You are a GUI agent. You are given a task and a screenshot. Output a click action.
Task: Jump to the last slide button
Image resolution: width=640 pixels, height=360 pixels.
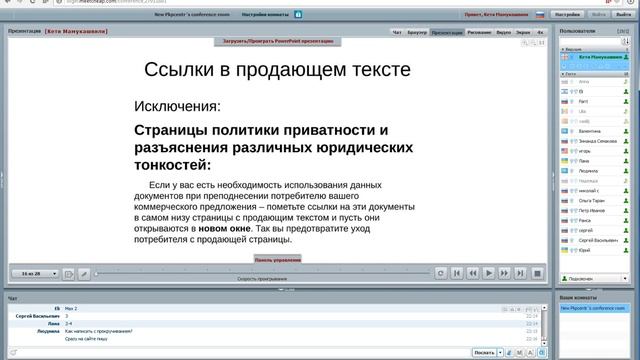tap(520, 273)
